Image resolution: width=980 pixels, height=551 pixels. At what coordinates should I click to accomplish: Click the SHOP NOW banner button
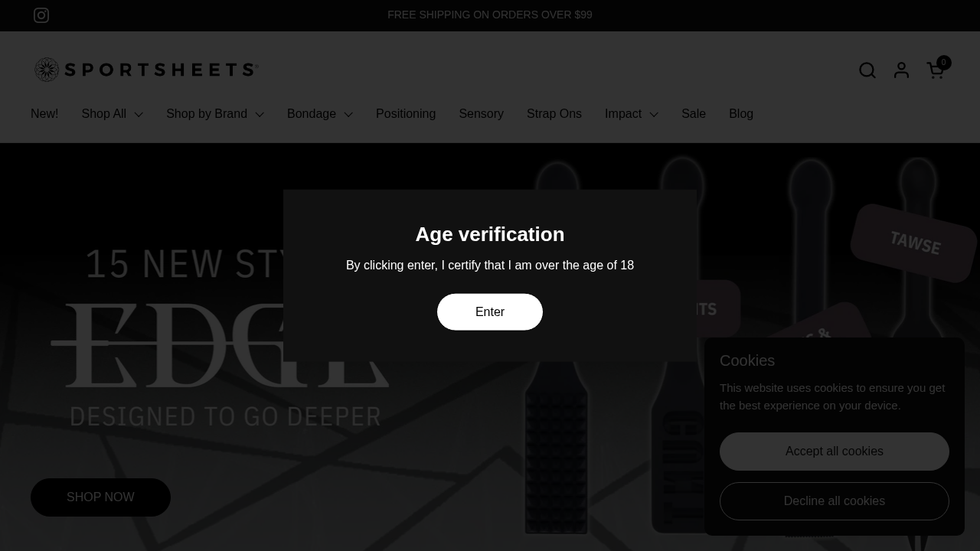100,497
